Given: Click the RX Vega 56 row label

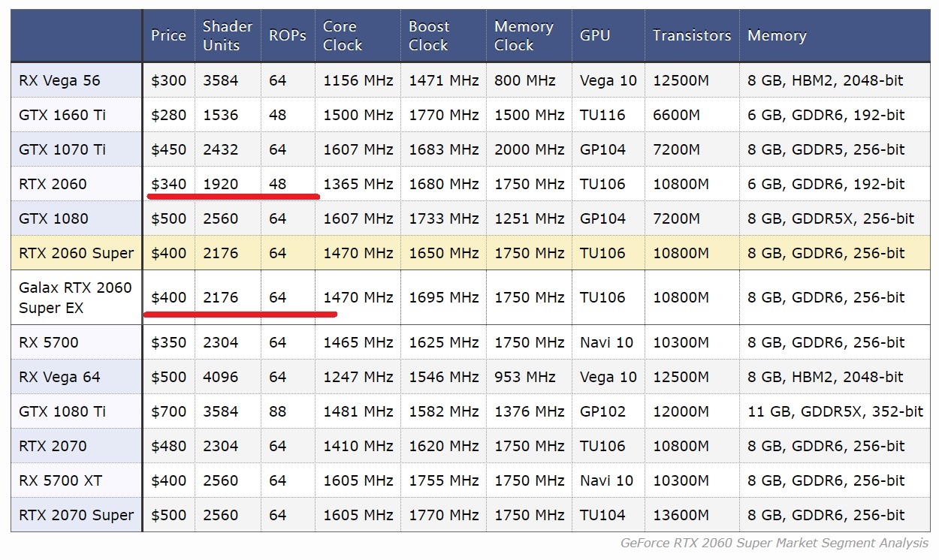Looking at the screenshot, I should pos(59,80).
